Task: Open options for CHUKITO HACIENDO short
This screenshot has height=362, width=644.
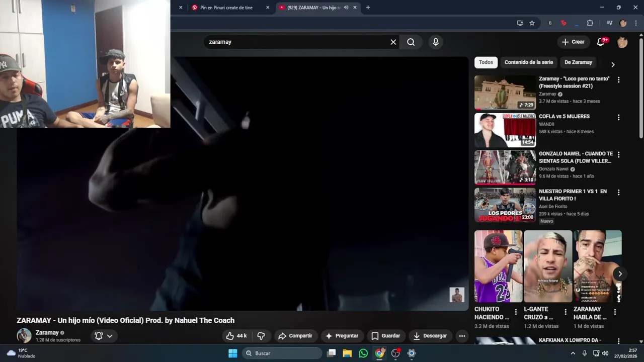Action: point(516,312)
